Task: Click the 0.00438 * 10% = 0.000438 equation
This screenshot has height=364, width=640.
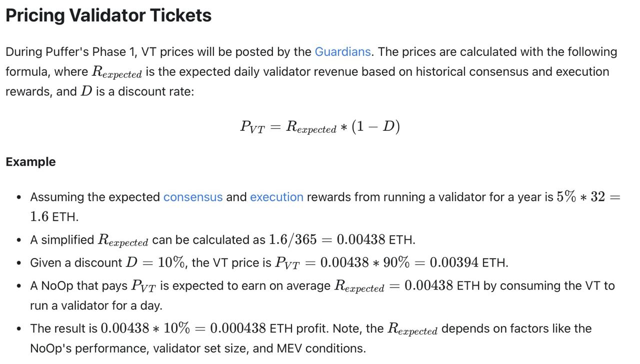Action: [183, 329]
